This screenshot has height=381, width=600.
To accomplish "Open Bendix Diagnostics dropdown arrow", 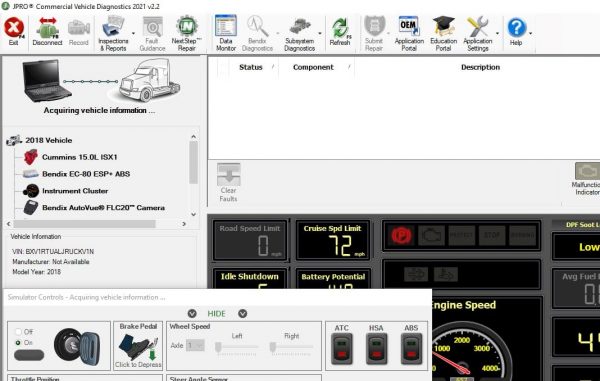I will pyautogui.click(x=277, y=34).
